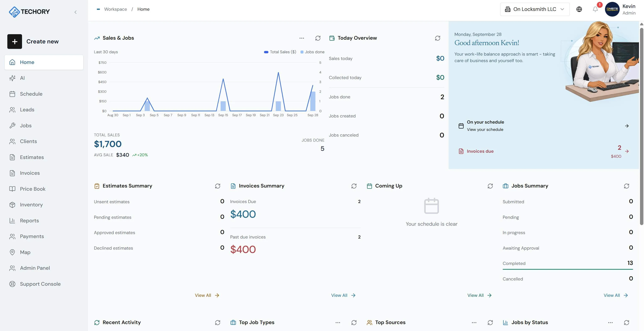Open Top Job Types three-dot menu

338,322
